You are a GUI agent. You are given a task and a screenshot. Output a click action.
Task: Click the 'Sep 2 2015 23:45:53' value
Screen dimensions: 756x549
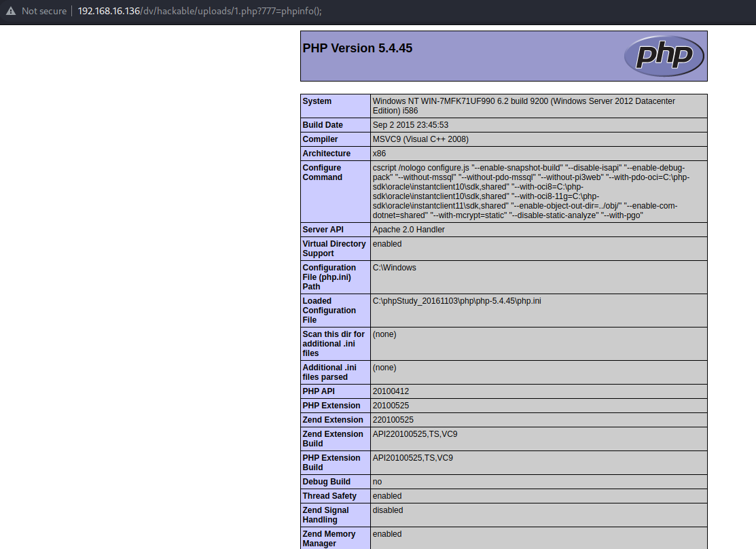[410, 125]
